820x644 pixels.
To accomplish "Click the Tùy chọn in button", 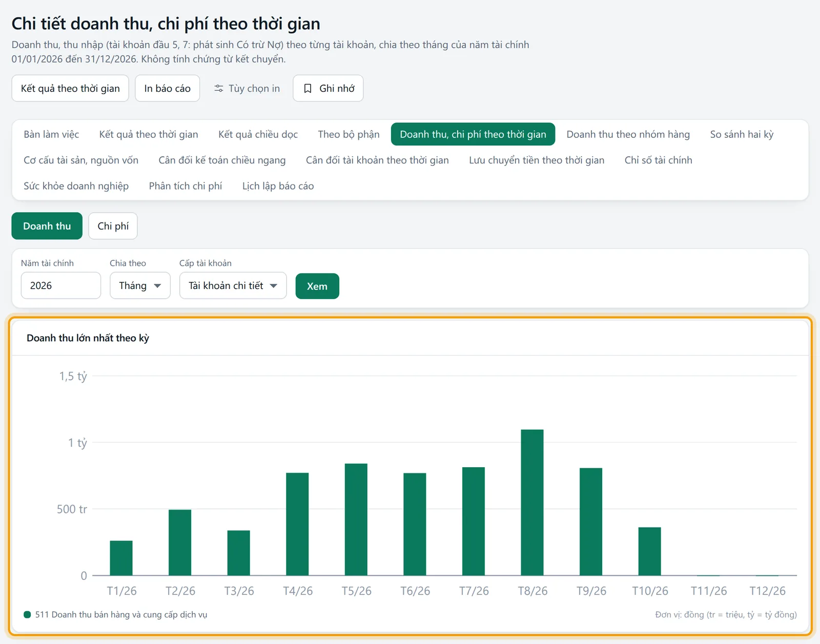I will tap(247, 88).
